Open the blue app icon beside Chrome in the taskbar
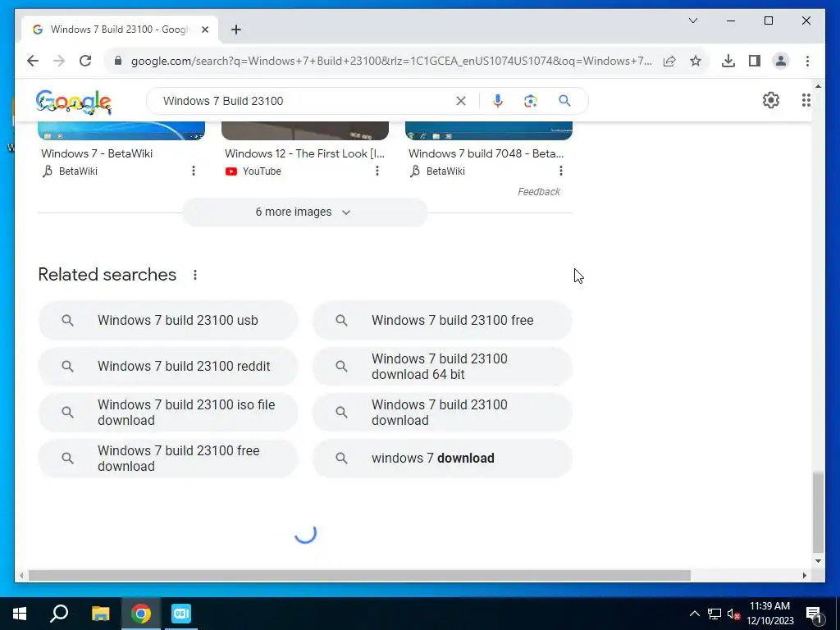 coord(181,614)
